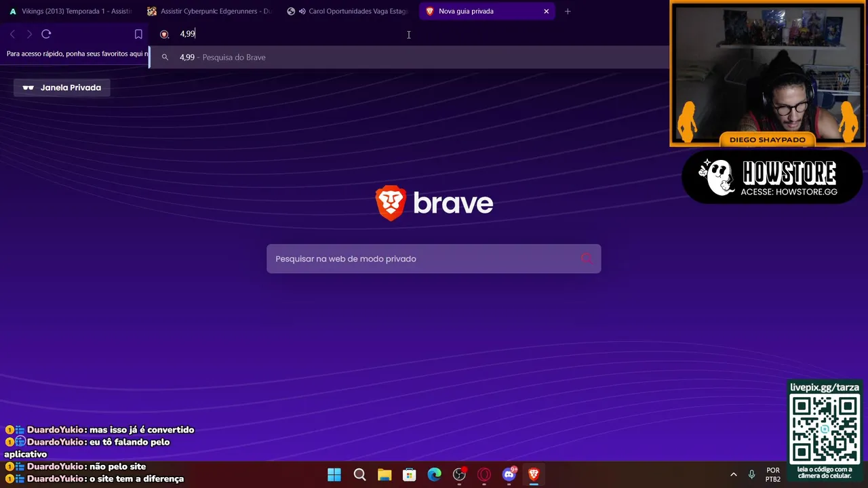Screen dimensions: 868x488
Task: Open Microsoft Edge from taskbar
Action: 434,474
